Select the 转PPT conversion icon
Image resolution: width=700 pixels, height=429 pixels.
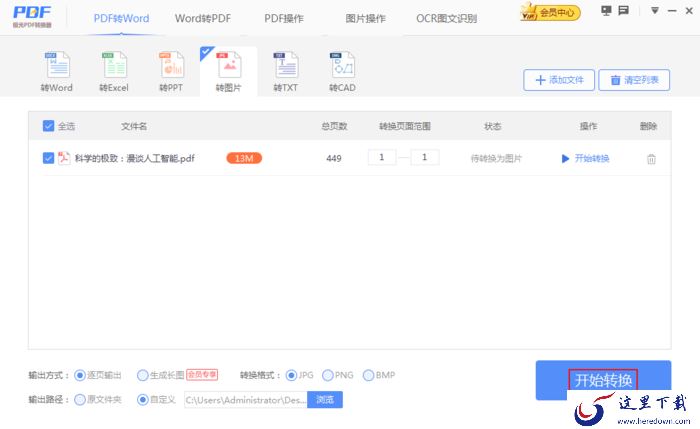171,71
